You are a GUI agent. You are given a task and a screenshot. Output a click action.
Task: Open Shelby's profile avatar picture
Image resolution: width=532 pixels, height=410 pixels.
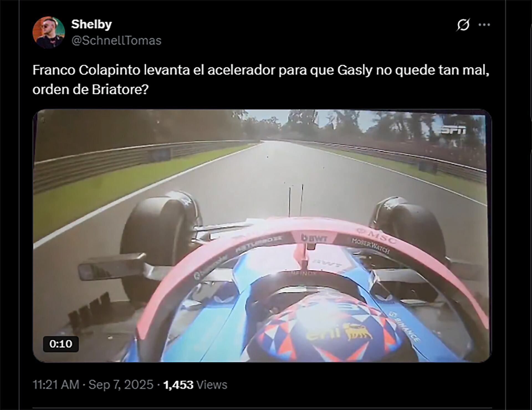[x=49, y=32]
